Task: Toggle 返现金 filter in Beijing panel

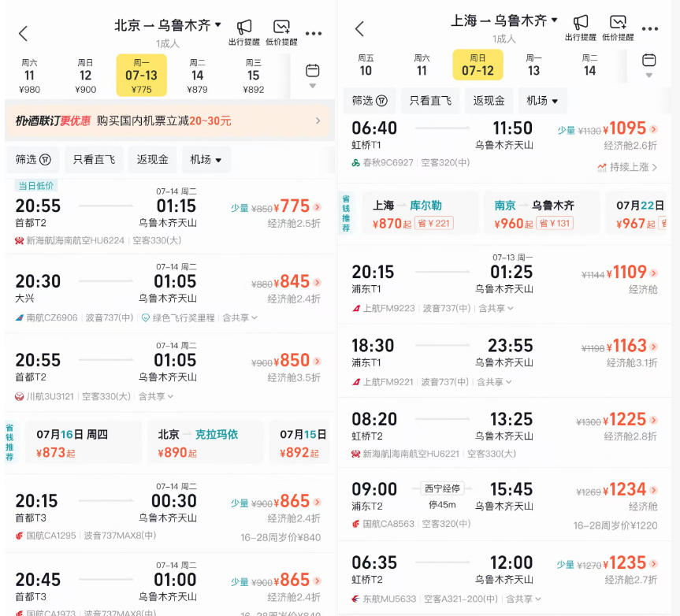Action: (x=153, y=160)
